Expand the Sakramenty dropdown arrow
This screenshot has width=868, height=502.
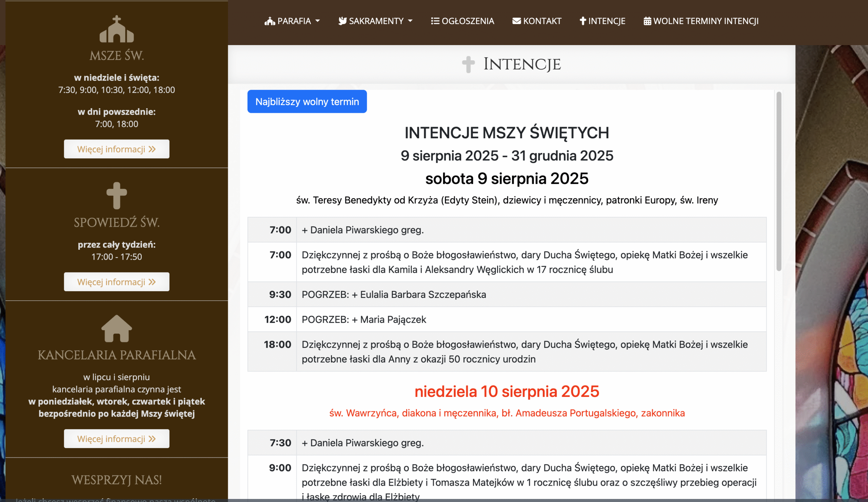[410, 21]
